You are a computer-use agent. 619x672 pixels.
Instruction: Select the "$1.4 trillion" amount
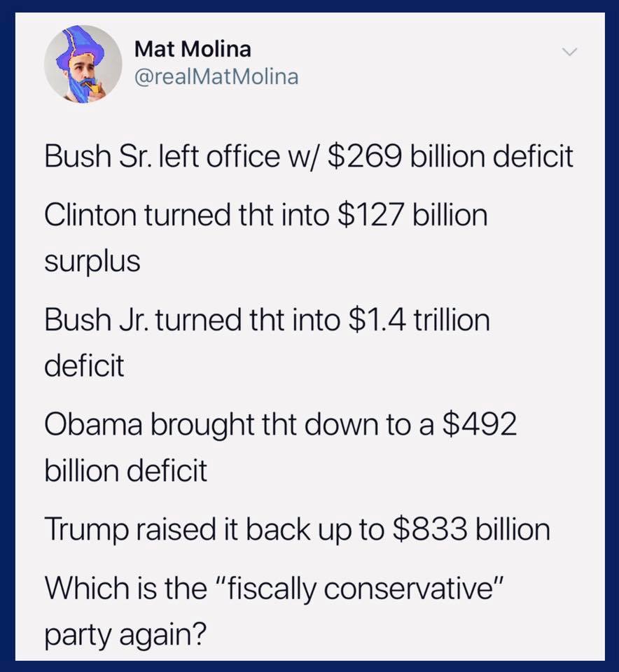(419, 320)
